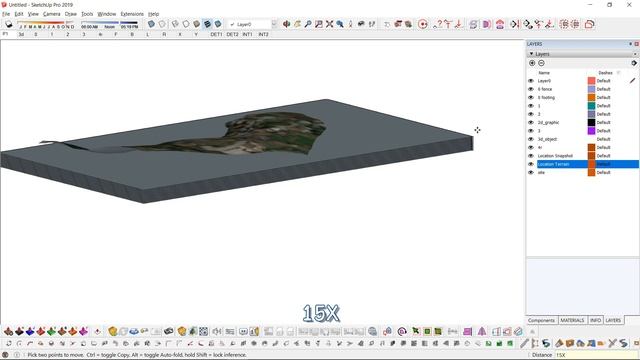Open Dashes Default for 2d_graphic layer
The image size is (640, 360).
pyautogui.click(x=604, y=122)
